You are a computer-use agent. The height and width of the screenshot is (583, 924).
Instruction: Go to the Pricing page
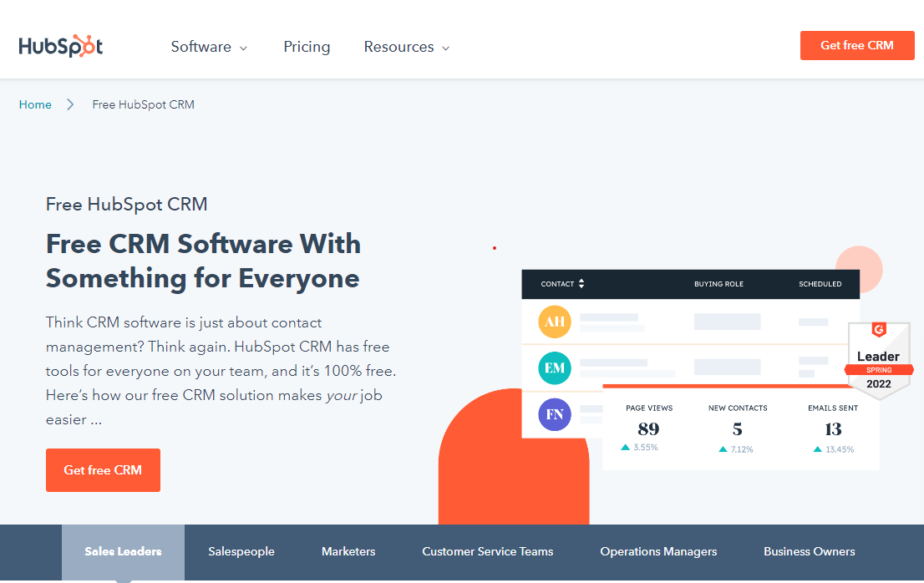point(307,47)
